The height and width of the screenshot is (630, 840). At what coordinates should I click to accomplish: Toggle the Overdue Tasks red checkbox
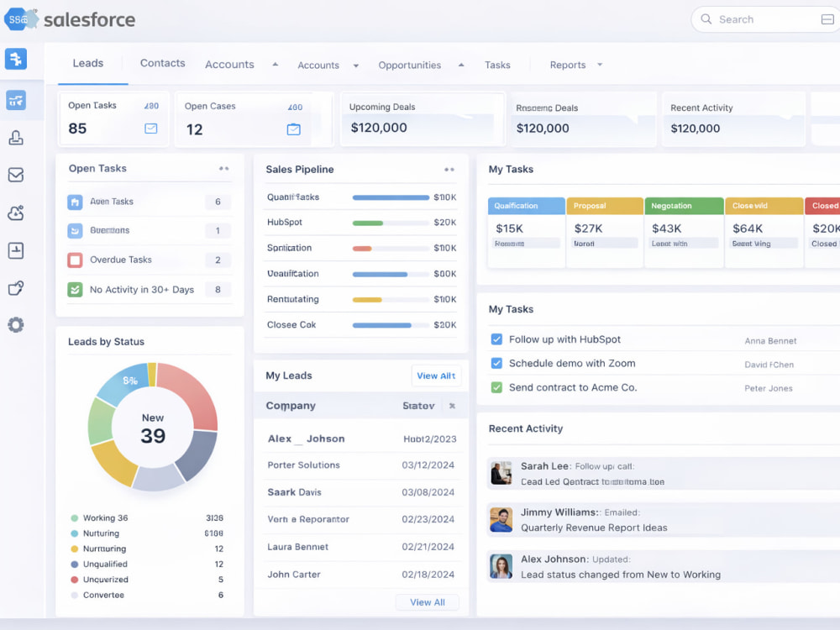[75, 260]
